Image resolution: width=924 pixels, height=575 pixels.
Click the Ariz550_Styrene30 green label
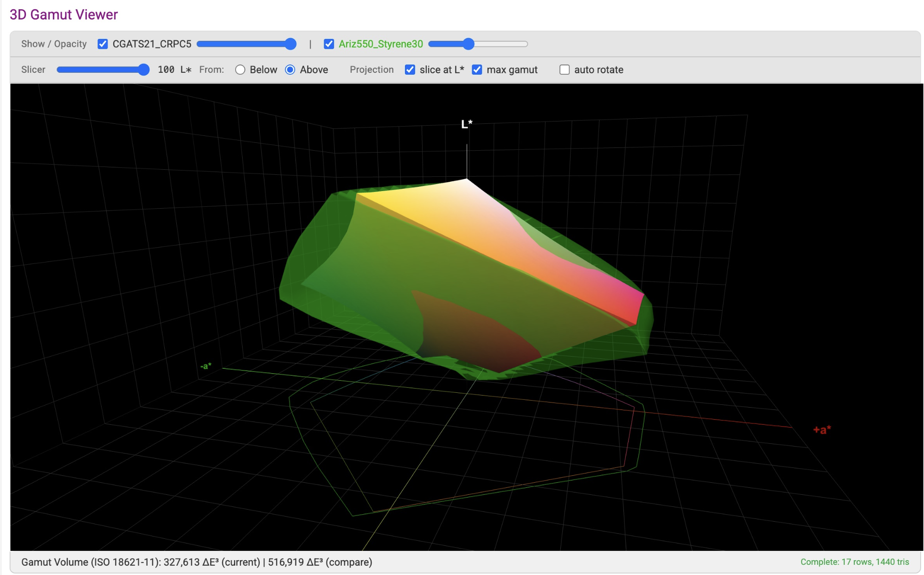coord(380,44)
